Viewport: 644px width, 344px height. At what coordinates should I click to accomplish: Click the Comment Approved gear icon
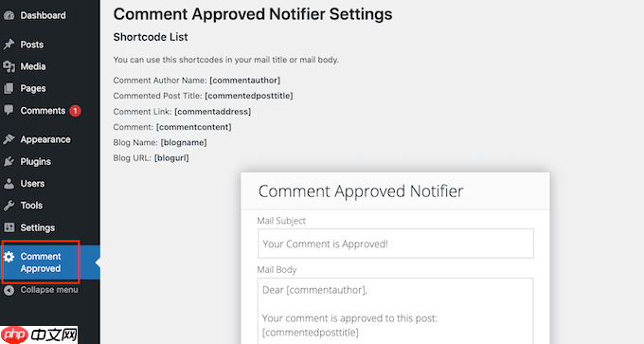[x=9, y=257]
